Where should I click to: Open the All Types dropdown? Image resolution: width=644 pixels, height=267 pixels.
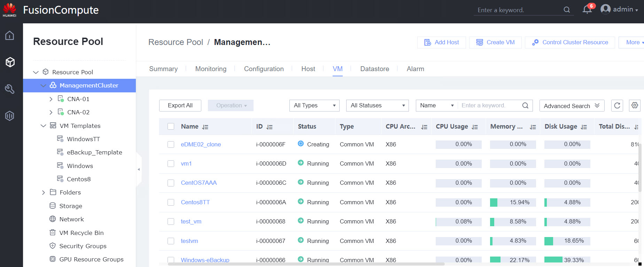click(315, 106)
